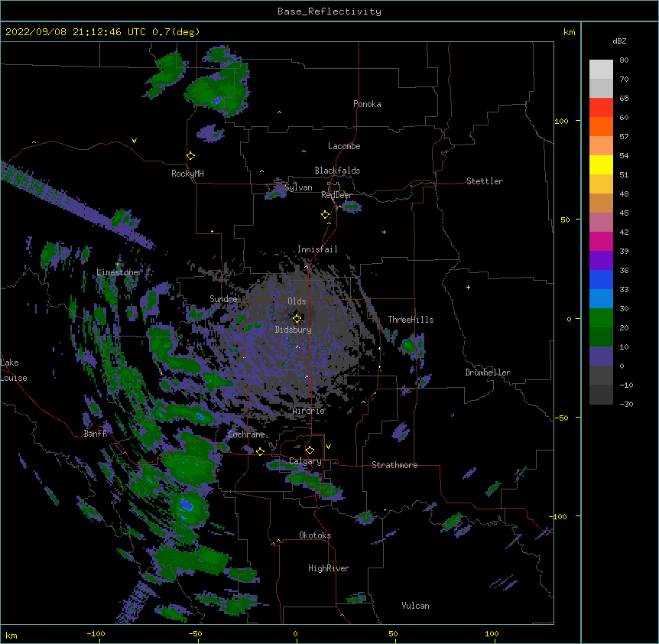Click the Limestone label on map

click(x=117, y=272)
